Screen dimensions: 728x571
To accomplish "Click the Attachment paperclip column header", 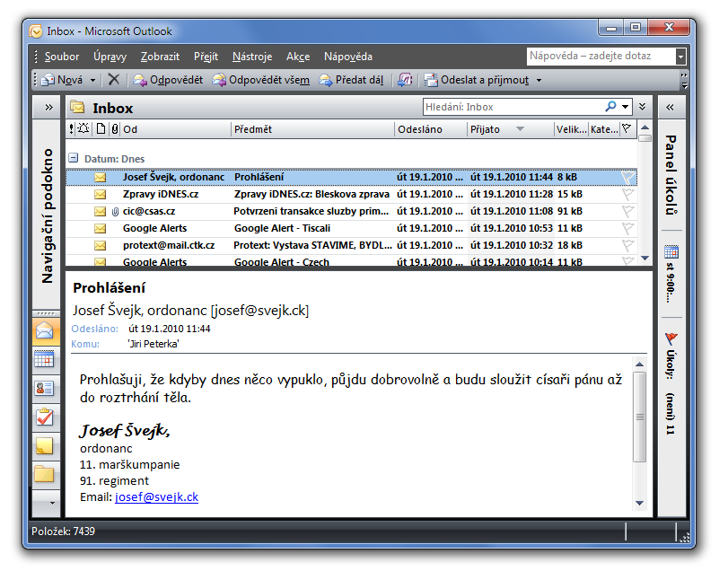I will point(115,128).
